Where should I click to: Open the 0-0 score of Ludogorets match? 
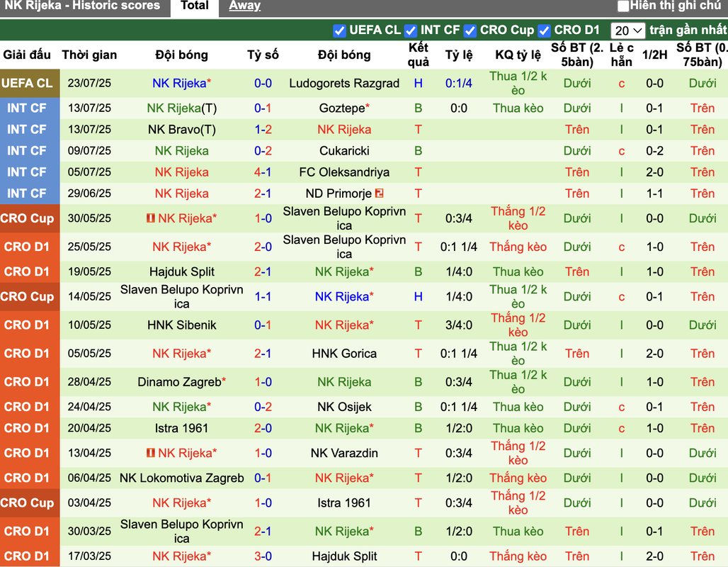click(263, 83)
